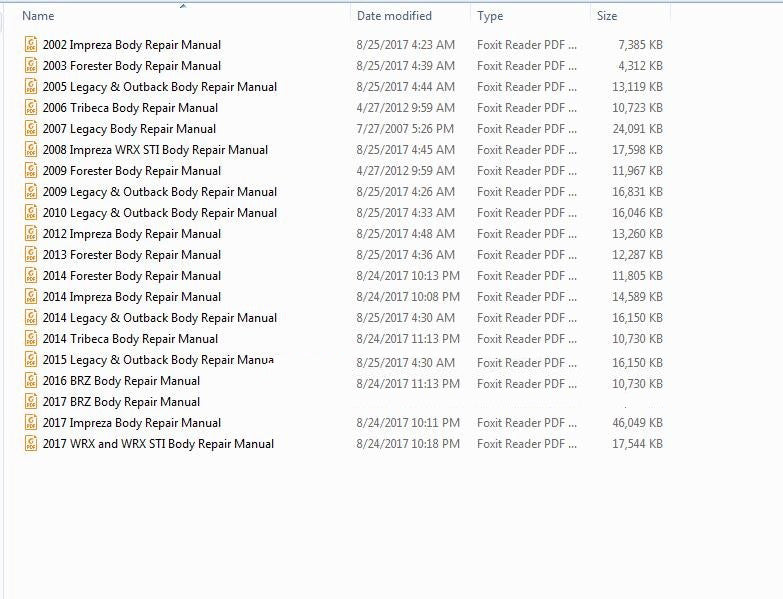Screen dimensions: 783x599
Task: Sort files by Name column header
Action: coord(38,16)
